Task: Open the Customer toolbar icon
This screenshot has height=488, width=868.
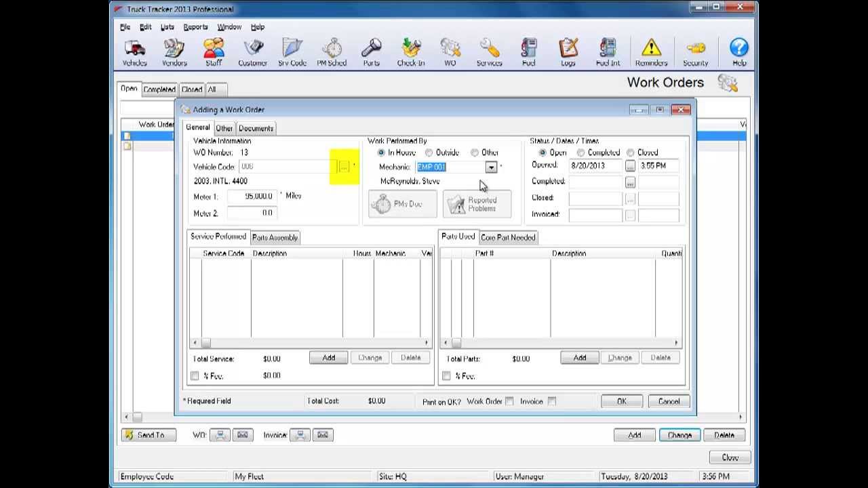Action: click(252, 53)
